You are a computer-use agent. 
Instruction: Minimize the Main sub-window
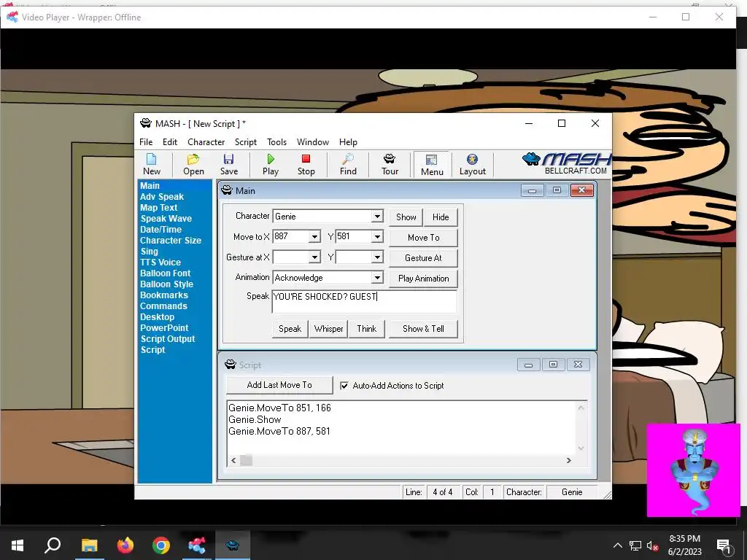pos(532,190)
